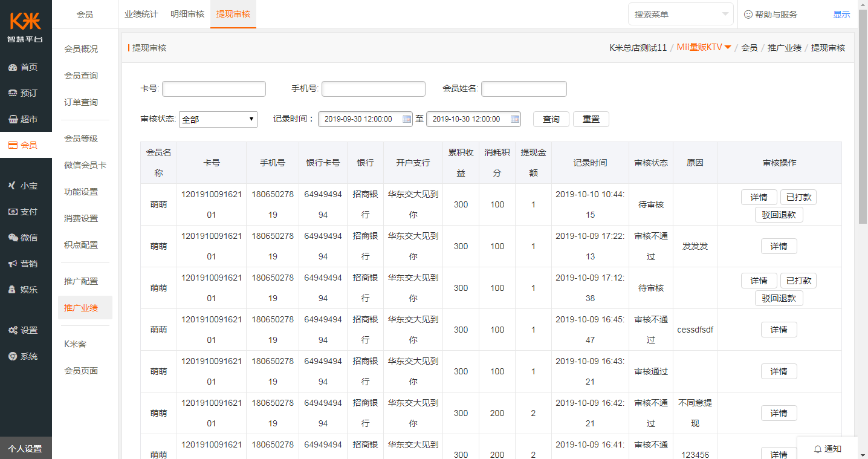Select 会员 in the dark sidebar
This screenshot has width=868, height=459.
tap(26, 145)
